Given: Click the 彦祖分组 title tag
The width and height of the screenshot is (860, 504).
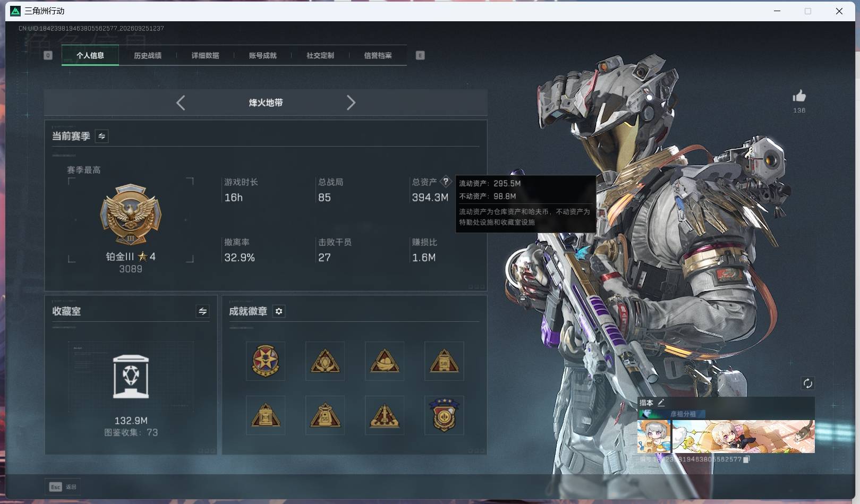Looking at the screenshot, I should 683,414.
